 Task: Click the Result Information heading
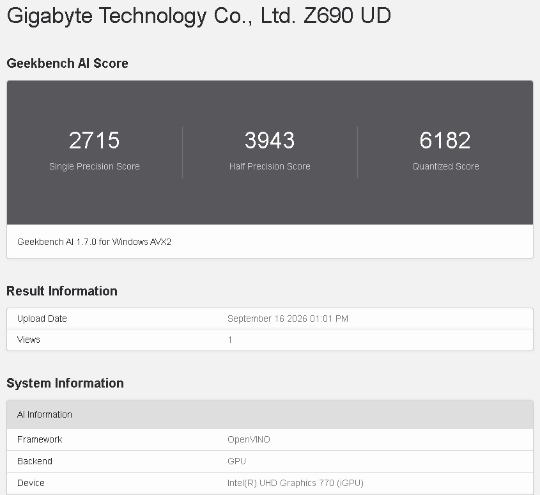point(62,291)
